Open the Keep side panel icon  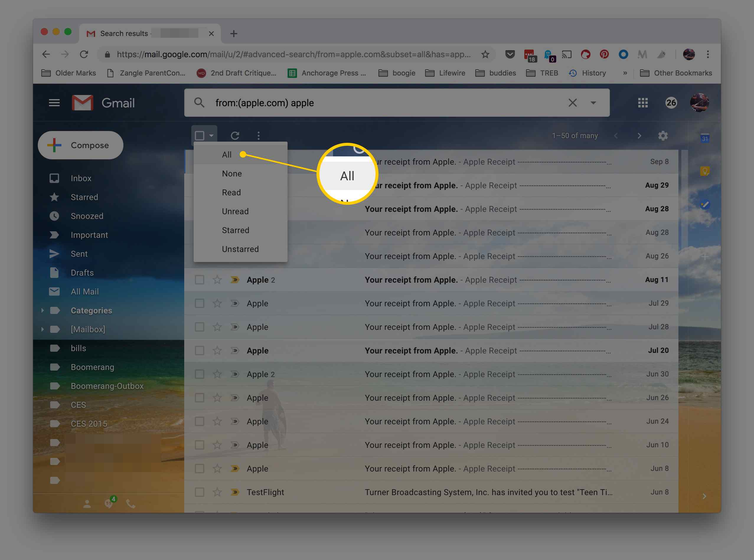coord(705,171)
